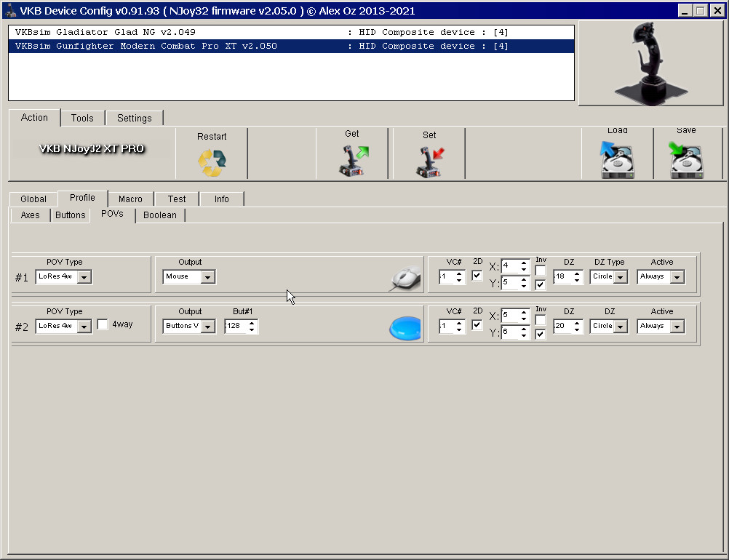Click the joystick device image
729x560 pixels.
point(650,64)
